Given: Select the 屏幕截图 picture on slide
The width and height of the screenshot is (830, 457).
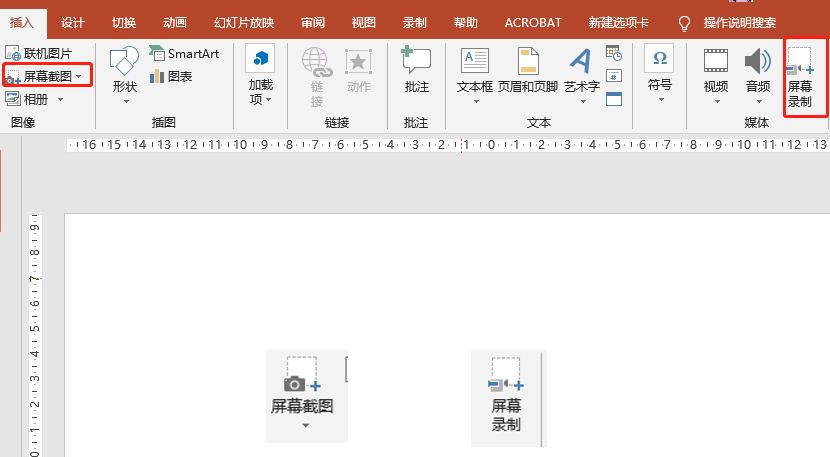Looking at the screenshot, I should click(306, 396).
